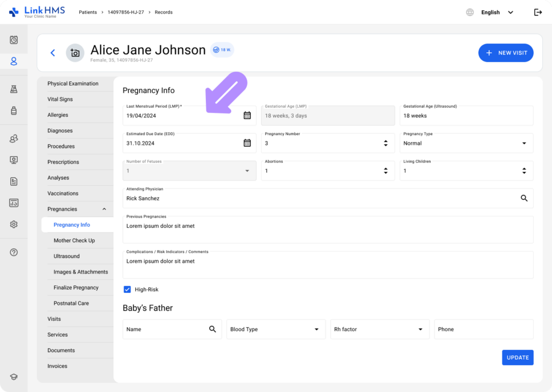Uncheck the High-Risk checkbox
Image resolution: width=552 pixels, height=392 pixels.
click(x=127, y=289)
